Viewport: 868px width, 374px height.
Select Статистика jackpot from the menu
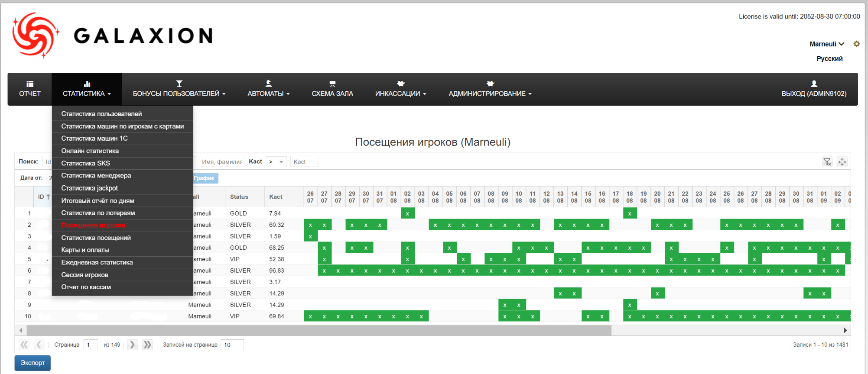coord(90,188)
